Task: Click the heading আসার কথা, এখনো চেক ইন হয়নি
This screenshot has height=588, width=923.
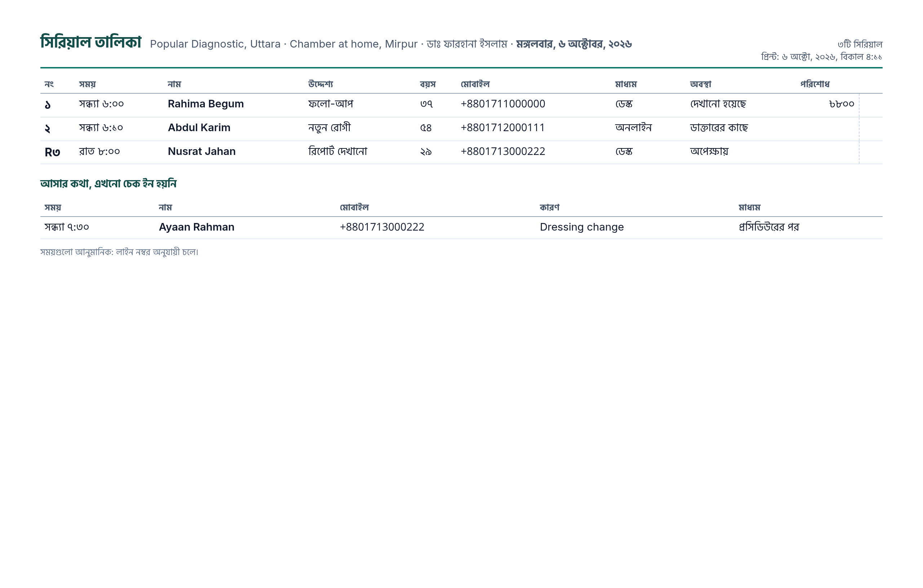Action: pyautogui.click(x=108, y=184)
